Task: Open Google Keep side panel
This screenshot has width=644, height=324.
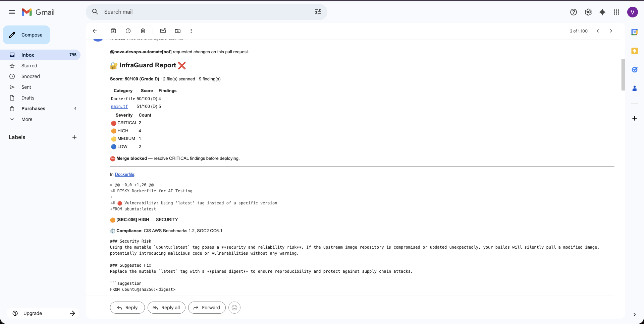Action: click(635, 51)
